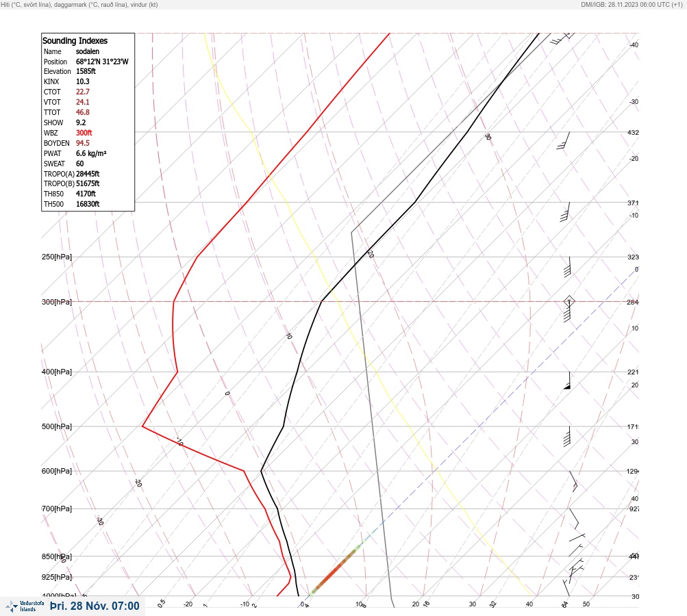Click the CTOT value 22.7
The height and width of the screenshot is (616, 687).
[83, 92]
